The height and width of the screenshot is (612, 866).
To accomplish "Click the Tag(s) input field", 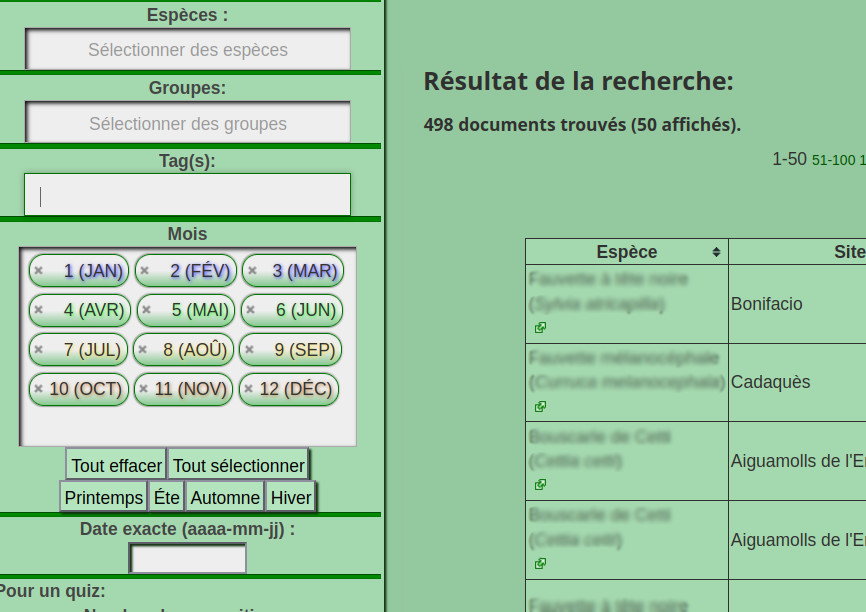I will [188, 195].
